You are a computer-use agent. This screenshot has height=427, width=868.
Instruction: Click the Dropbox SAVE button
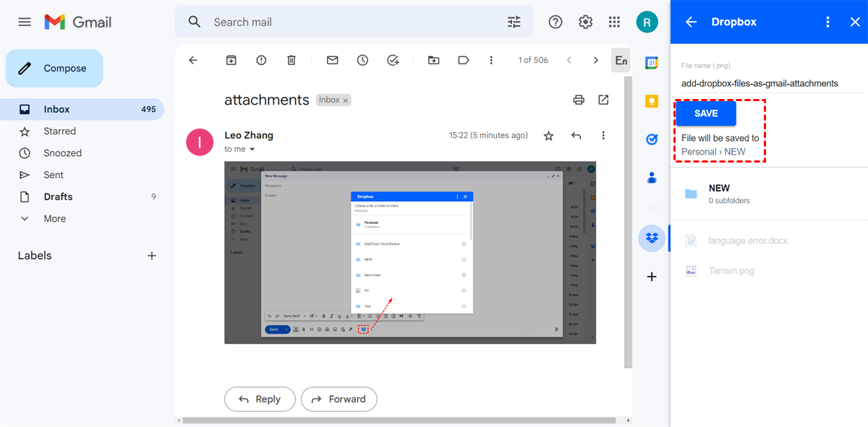coord(706,113)
